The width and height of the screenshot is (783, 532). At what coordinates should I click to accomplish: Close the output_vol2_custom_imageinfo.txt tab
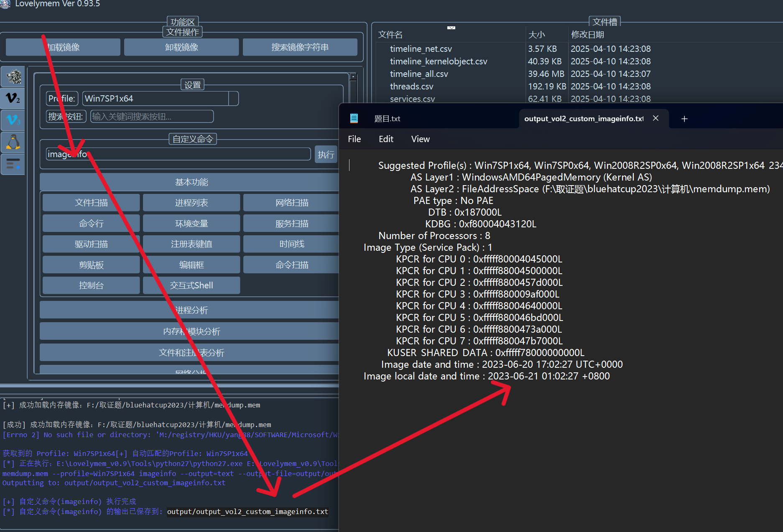click(655, 118)
